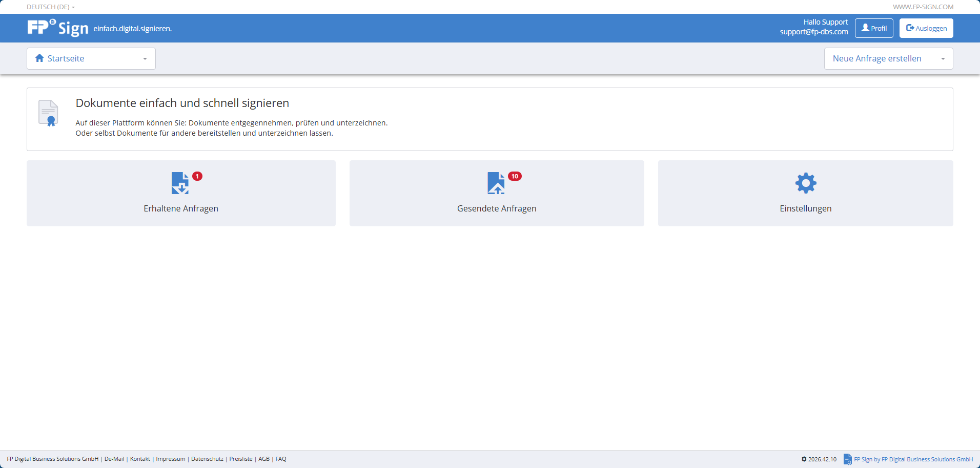Screen dimensions: 980x468
Task: Click the house icon beside Startseite
Action: pyautogui.click(x=39, y=58)
